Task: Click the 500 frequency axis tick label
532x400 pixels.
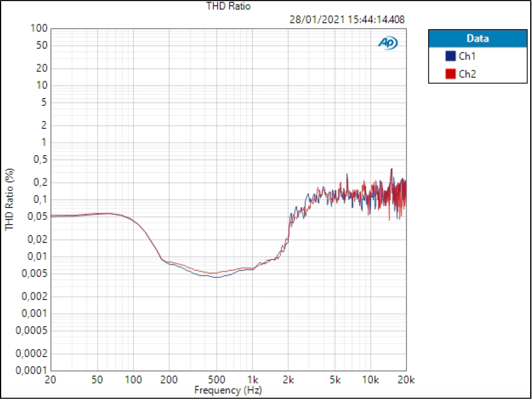Action: tap(217, 380)
